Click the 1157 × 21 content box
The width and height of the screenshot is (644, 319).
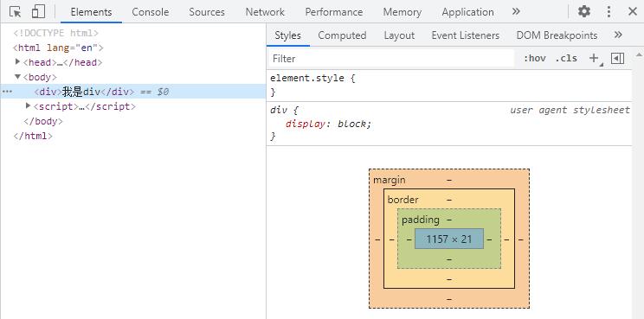(x=449, y=239)
